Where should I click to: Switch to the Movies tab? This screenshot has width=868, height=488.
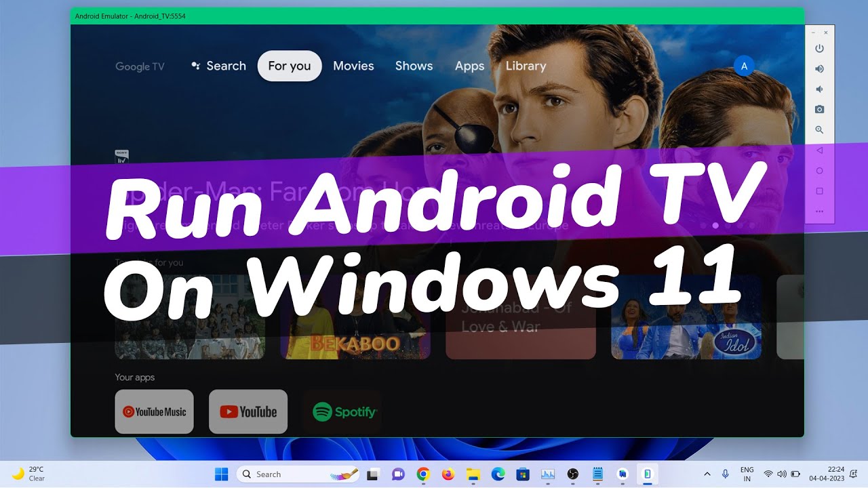[353, 66]
